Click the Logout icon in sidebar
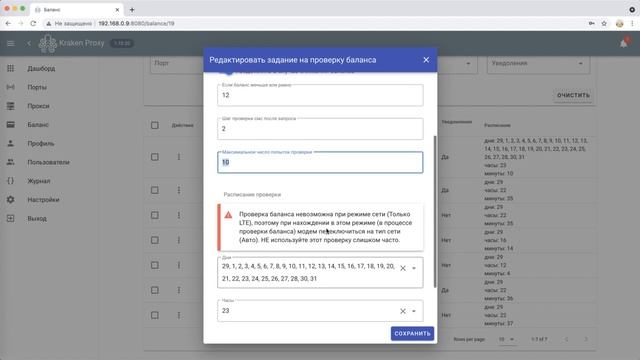The image size is (640, 360). point(11,219)
